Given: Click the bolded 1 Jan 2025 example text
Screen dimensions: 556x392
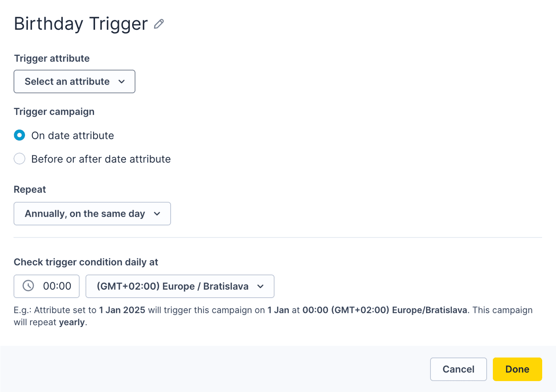Looking at the screenshot, I should (121, 310).
